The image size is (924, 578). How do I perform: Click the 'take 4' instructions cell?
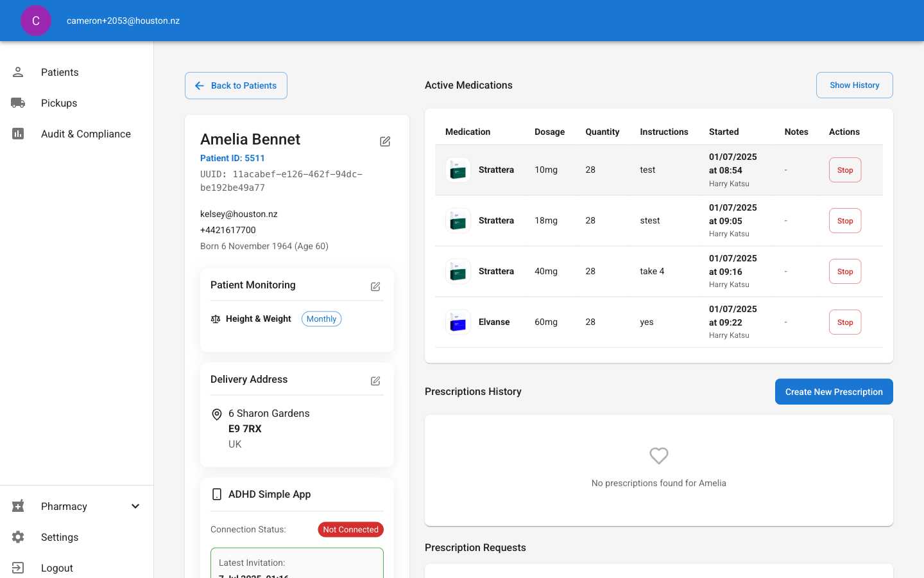coord(652,271)
